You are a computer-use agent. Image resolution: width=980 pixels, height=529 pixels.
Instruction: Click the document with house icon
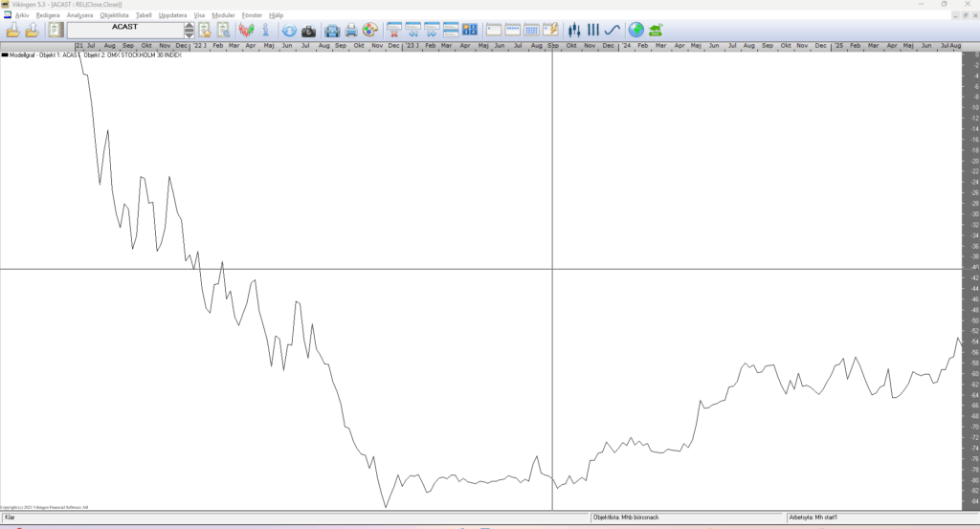205,30
